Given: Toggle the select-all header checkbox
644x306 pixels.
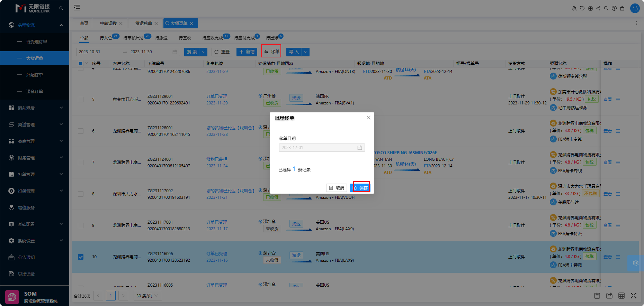Looking at the screenshot, I should pos(81,63).
